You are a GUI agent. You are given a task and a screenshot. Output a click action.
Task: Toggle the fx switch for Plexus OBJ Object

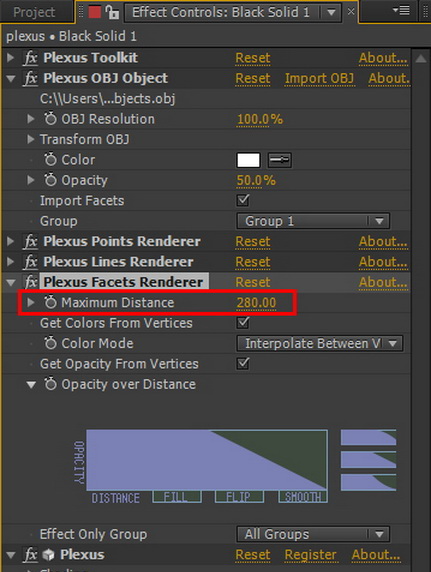31,78
